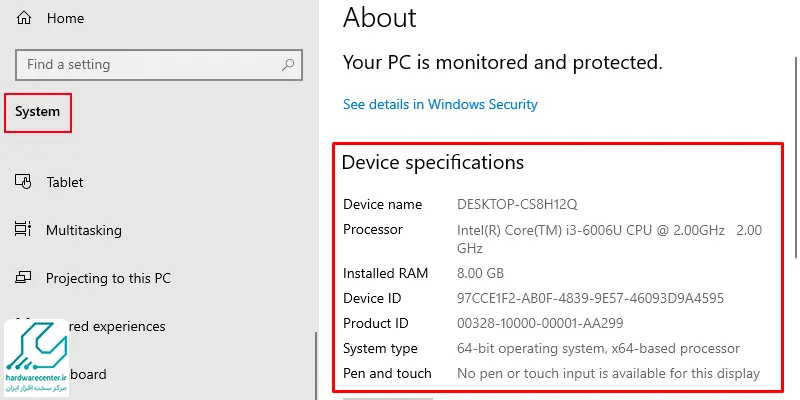Open the Home settings page label
This screenshot has width=800, height=400.
click(65, 18)
